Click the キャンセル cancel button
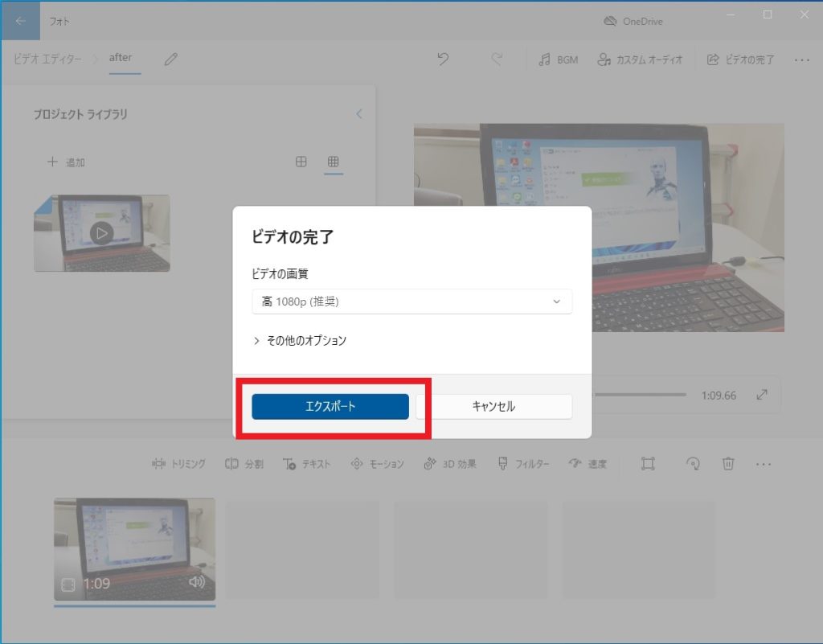 click(x=493, y=407)
